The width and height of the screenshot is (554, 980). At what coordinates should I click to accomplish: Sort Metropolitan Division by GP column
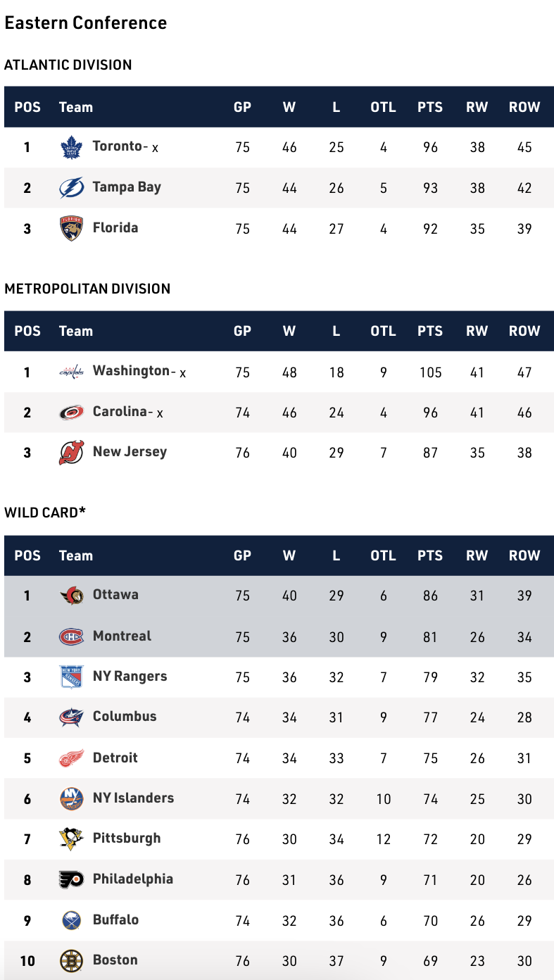point(242,331)
